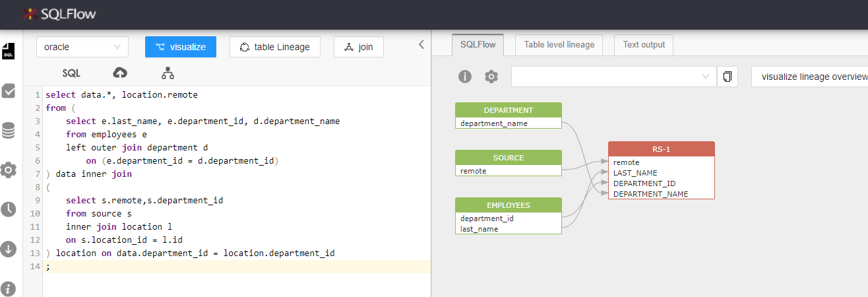
Task: Open the database icon in left sidebar
Action: (9, 131)
